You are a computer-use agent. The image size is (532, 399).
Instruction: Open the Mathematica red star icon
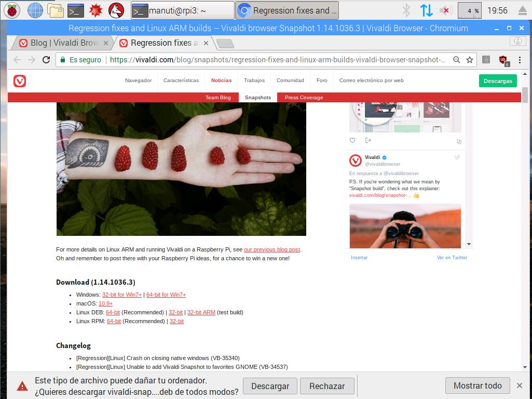tap(96, 10)
